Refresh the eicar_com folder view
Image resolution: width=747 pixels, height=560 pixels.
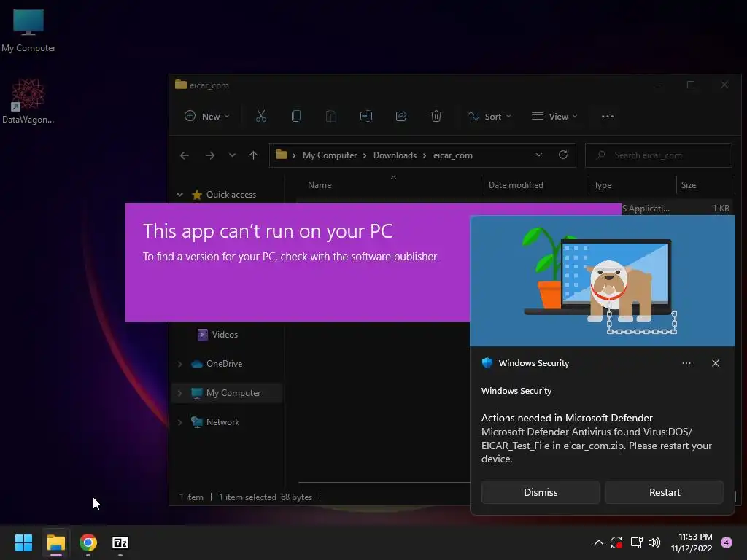[563, 155]
